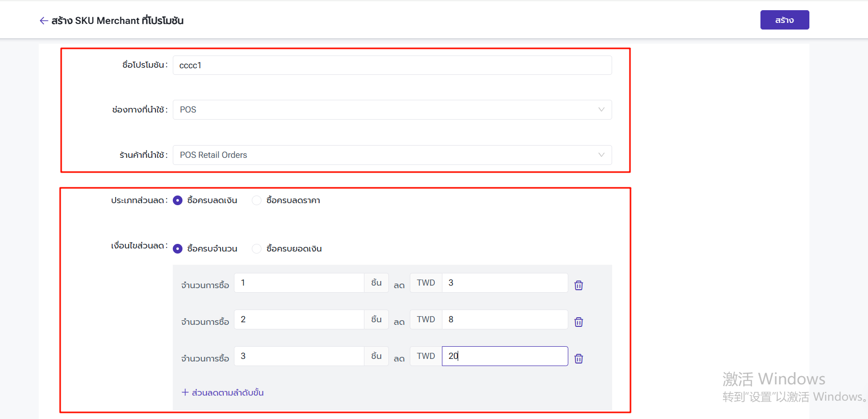Choose ซื้อครบยอดเงิน discount condition
The image size is (868, 419).
[x=257, y=248]
